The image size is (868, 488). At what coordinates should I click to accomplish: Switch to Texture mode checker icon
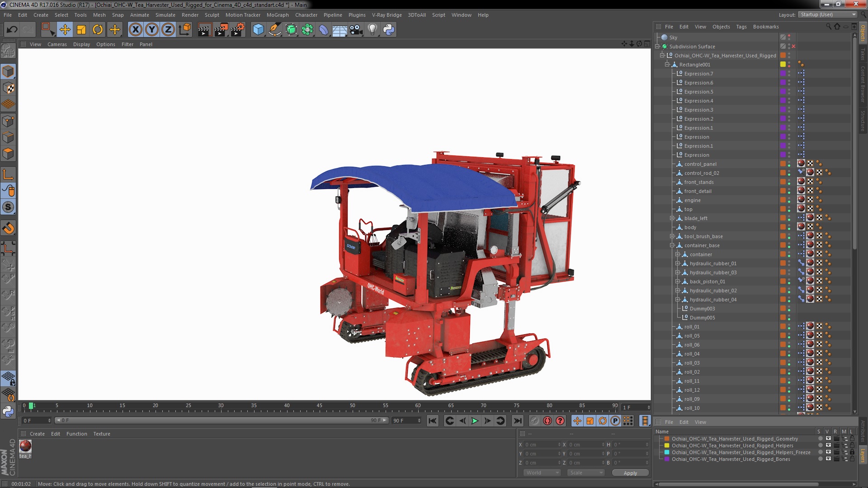pos(8,88)
